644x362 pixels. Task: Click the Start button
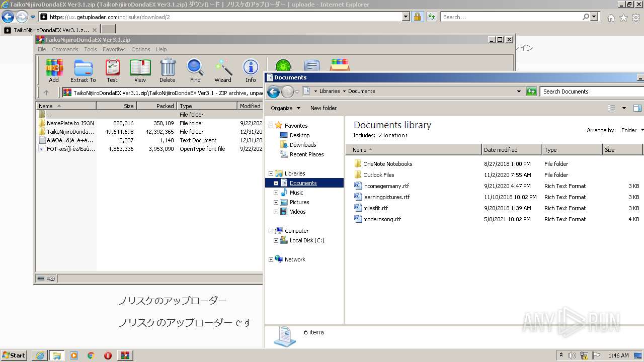click(x=14, y=355)
